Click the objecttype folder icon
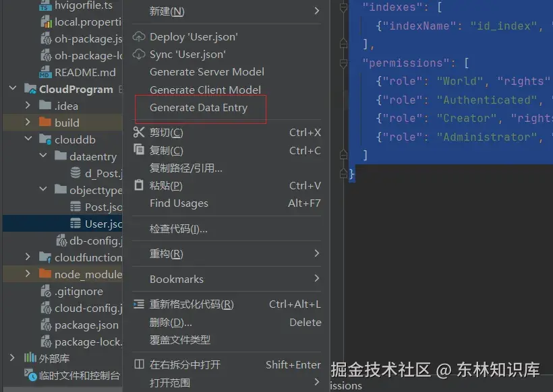 61,189
